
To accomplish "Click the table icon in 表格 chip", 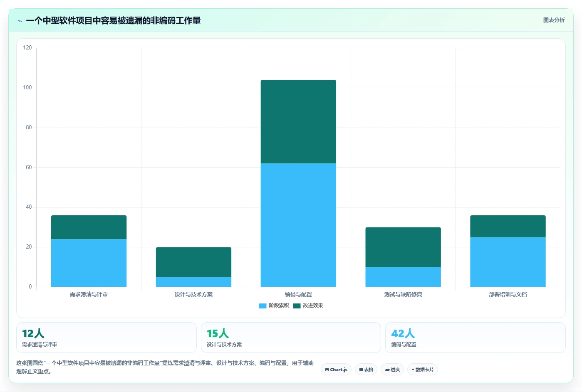I will [361, 370].
